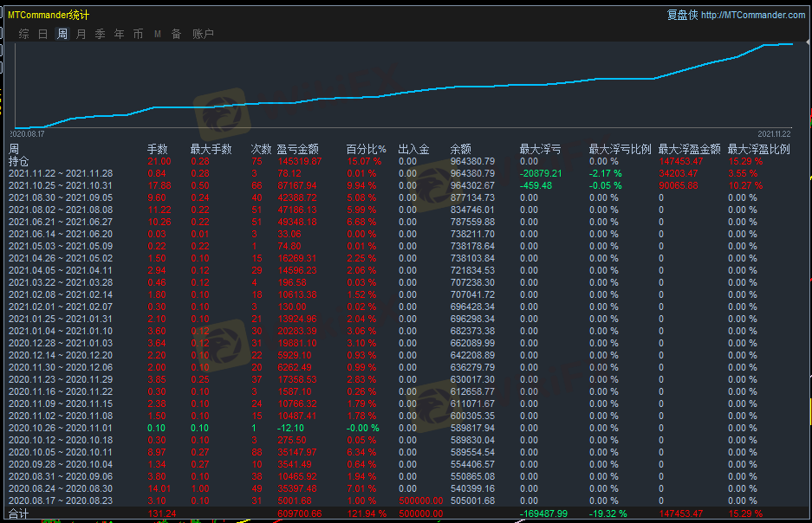Select the 持仓 positions row
The height and width of the screenshot is (523, 812).
[x=18, y=161]
